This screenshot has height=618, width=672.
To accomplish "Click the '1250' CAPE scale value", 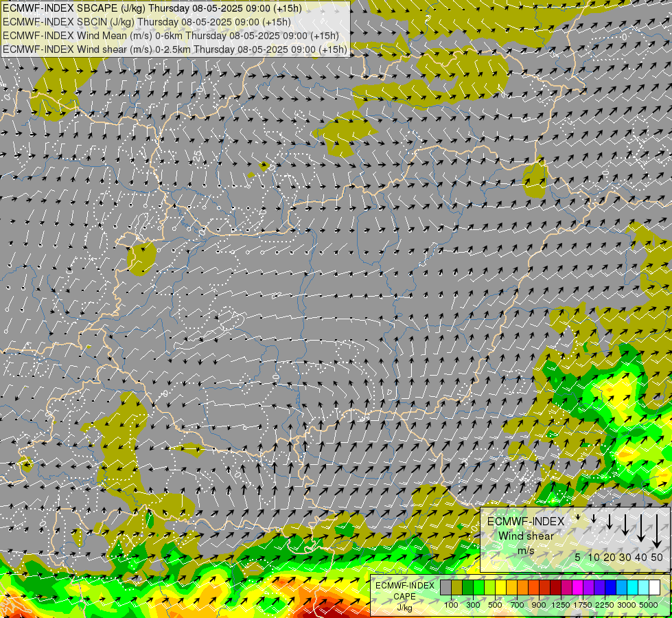I will click(561, 605).
